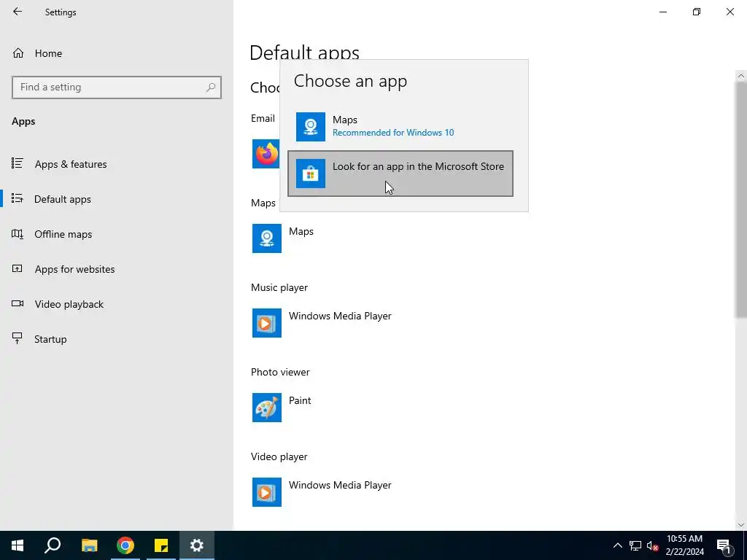
Task: Click the scrollbar up arrow
Action: coord(741,76)
